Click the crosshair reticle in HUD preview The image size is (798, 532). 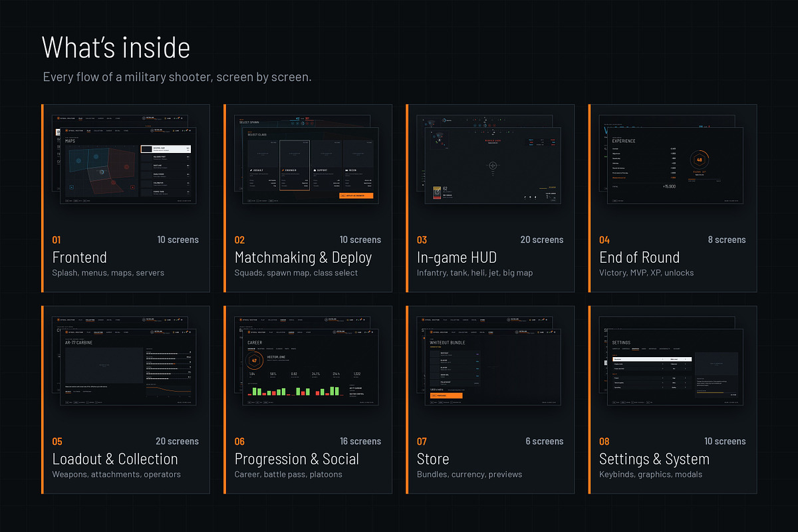pyautogui.click(x=493, y=166)
